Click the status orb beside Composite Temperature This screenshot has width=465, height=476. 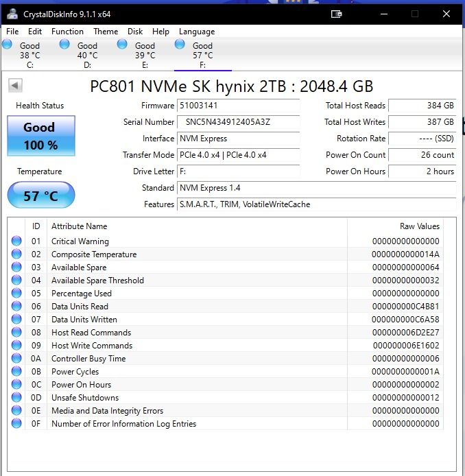[x=16, y=254]
